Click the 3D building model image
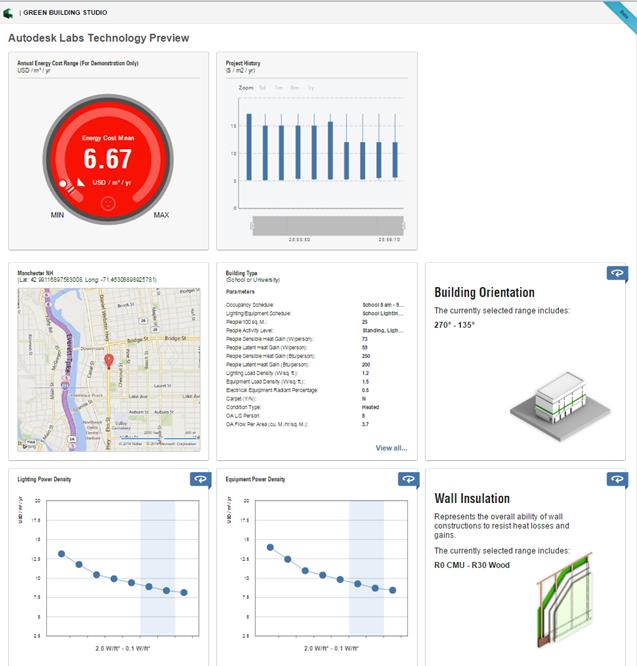Screen dimensions: 637x666 560,406
